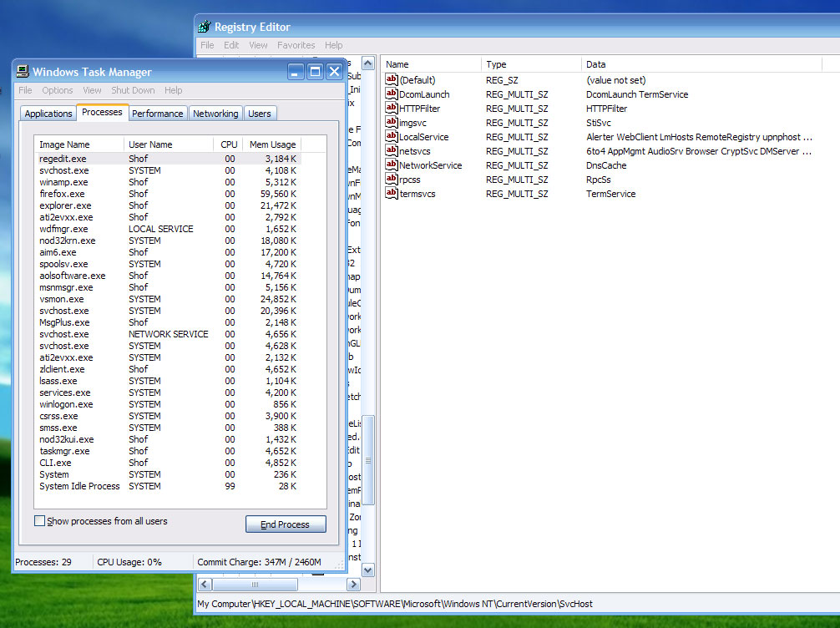The width and height of the screenshot is (840, 628).
Task: Click the termsvcs value icon
Action: [392, 193]
